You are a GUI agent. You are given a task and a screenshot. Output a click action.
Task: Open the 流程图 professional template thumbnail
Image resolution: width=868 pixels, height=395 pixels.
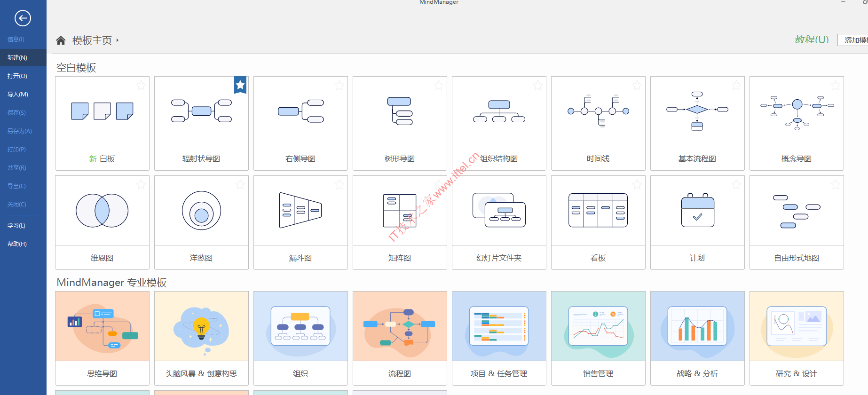(400, 326)
